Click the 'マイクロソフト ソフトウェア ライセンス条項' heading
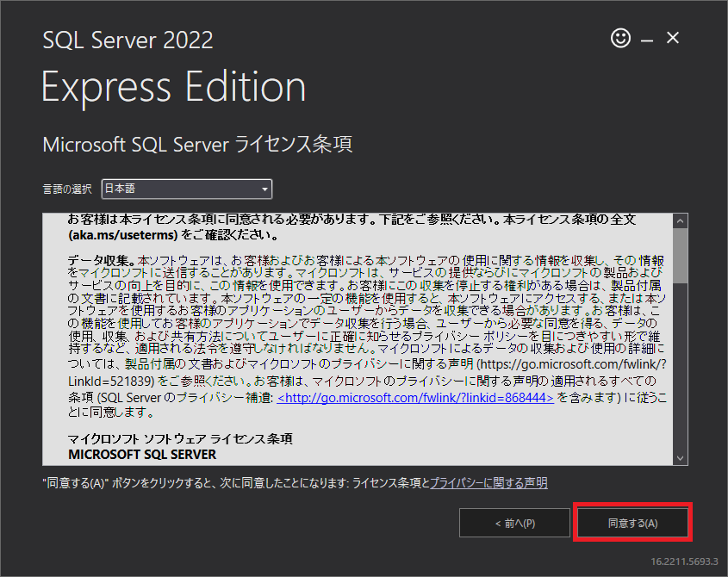This screenshot has height=577, width=728. coord(180,438)
